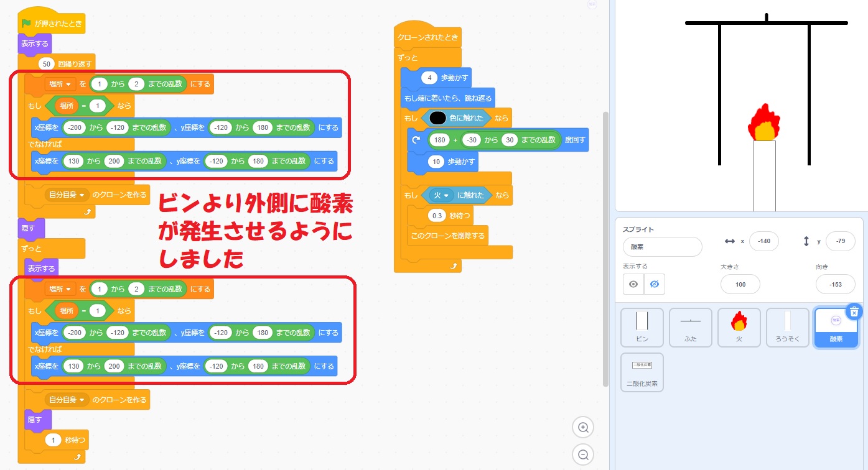Edit the sprite name field 酸素

pos(662,247)
